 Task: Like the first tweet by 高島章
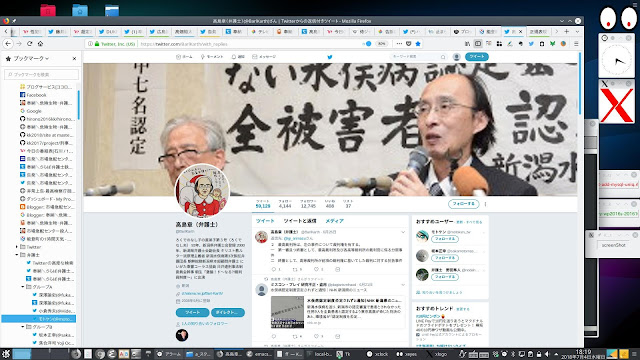[x=316, y=269]
